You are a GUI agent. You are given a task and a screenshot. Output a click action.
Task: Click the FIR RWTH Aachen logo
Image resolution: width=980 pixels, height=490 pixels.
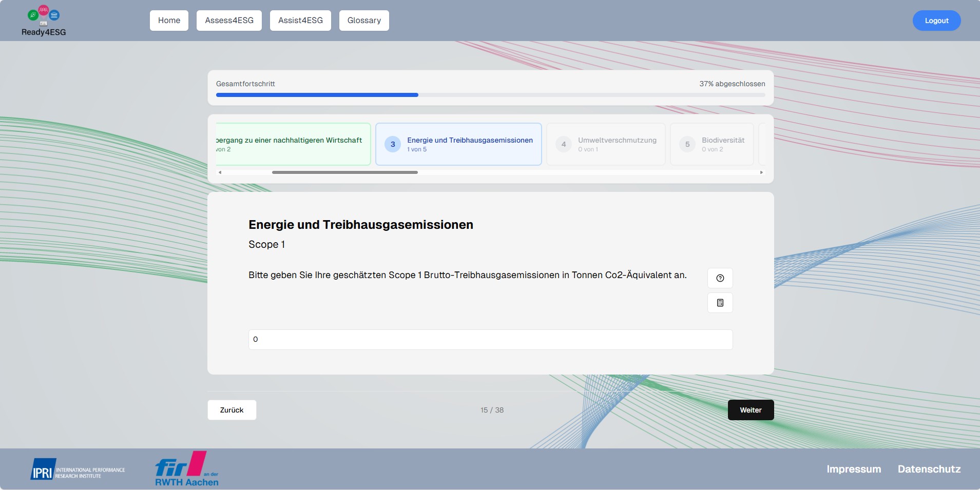187,469
